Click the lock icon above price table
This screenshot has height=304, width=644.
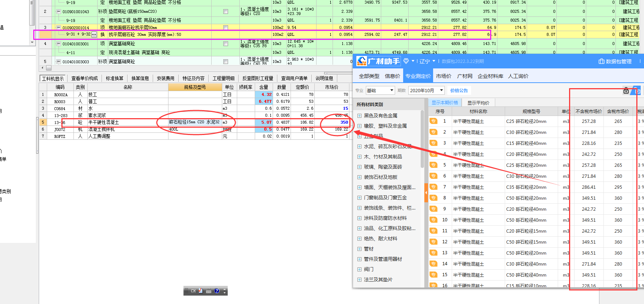click(626, 90)
